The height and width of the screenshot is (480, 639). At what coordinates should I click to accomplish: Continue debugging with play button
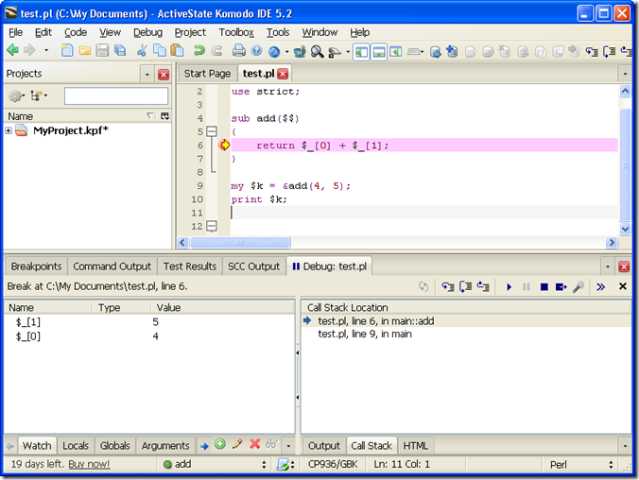point(509,287)
